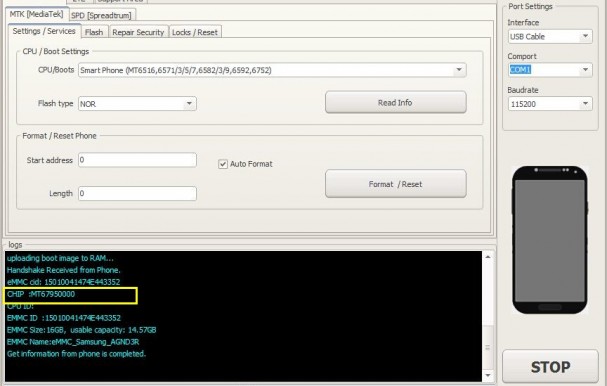Toggle the Auto Format checkbox
The height and width of the screenshot is (386, 607).
tap(223, 164)
